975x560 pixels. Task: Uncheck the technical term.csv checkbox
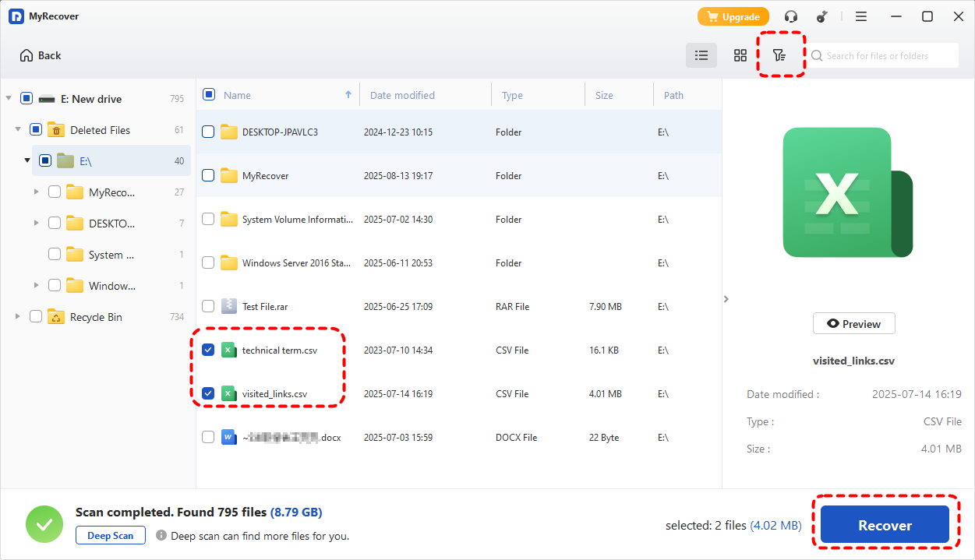[x=208, y=350]
